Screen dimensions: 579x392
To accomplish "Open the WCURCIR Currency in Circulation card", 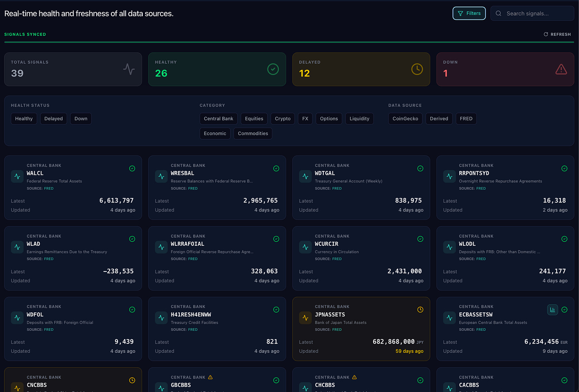I will 361,258.
